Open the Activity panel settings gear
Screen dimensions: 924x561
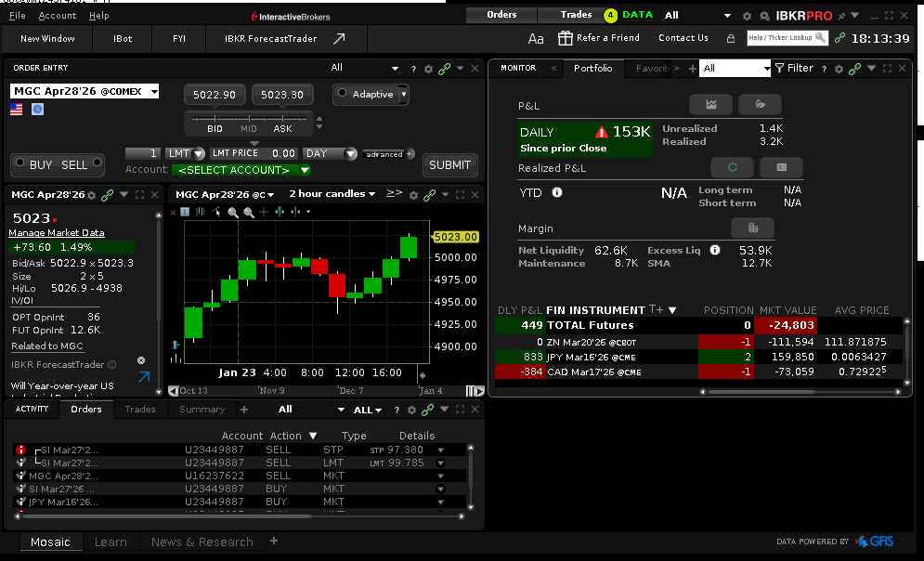point(412,410)
